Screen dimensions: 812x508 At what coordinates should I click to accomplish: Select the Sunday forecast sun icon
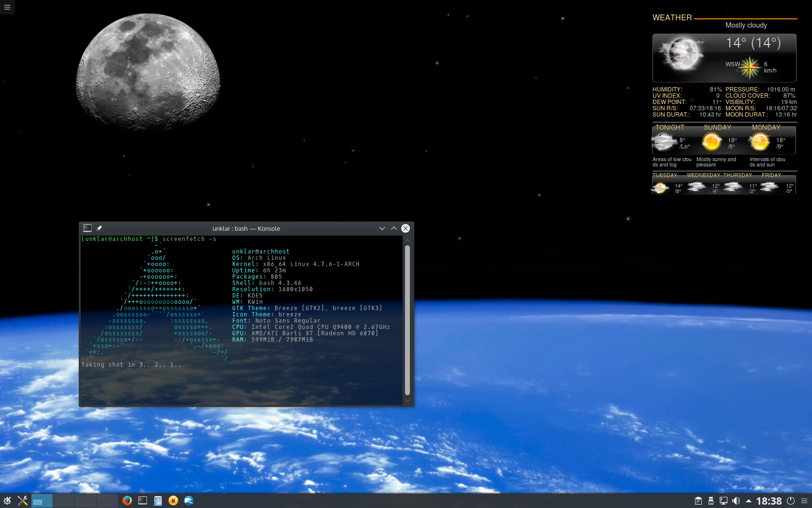[711, 142]
